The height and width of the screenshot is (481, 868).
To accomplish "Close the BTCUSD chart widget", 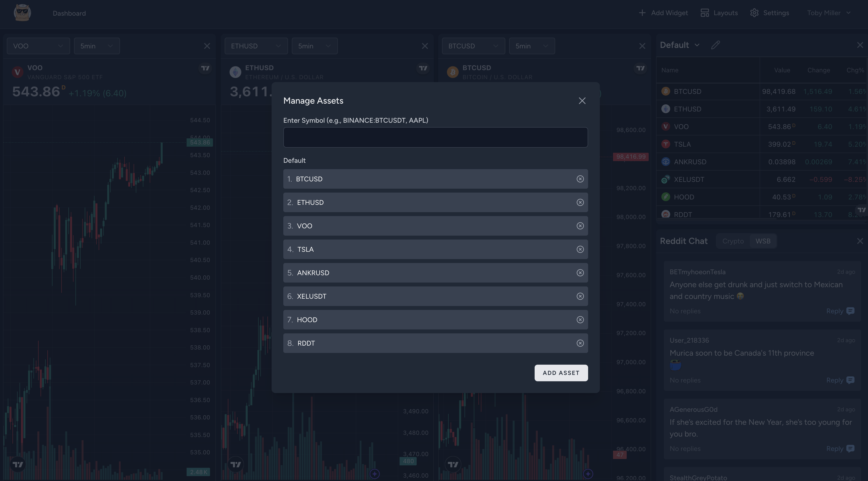I will pyautogui.click(x=642, y=46).
